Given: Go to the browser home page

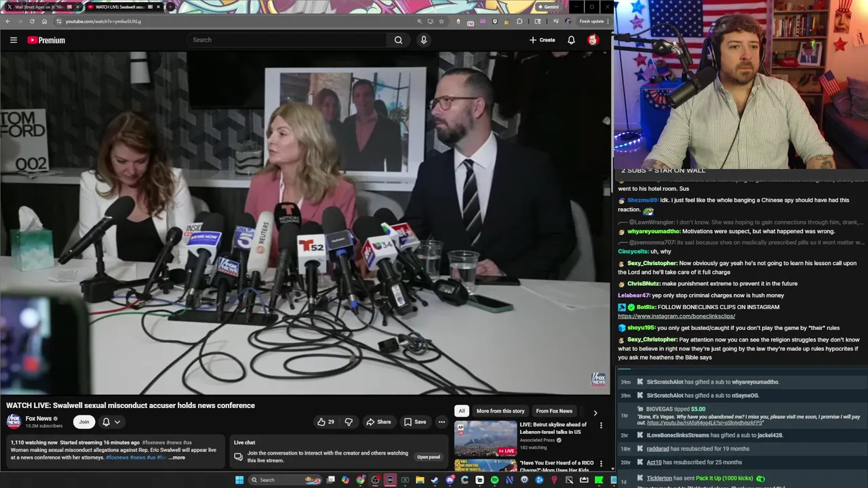Looking at the screenshot, I should click(44, 21).
